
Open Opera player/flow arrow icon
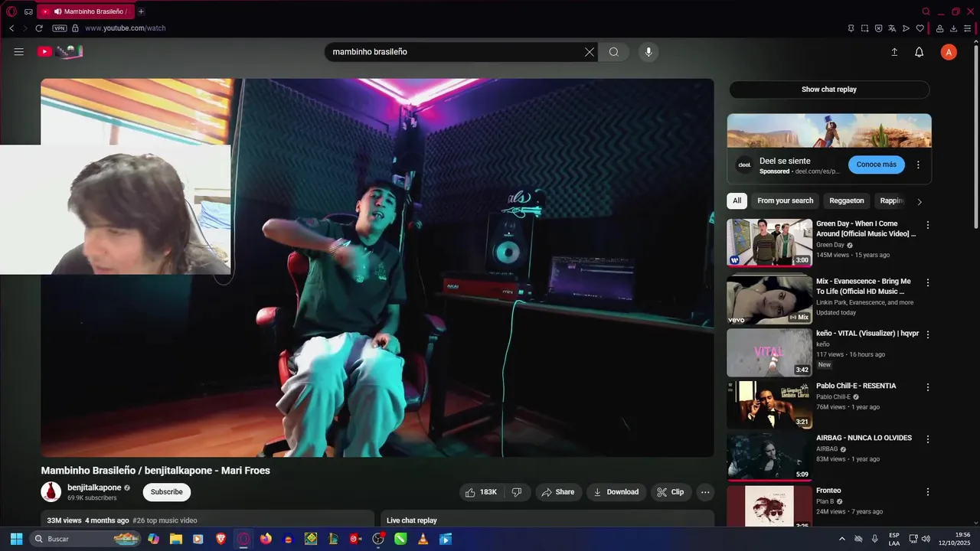(906, 28)
